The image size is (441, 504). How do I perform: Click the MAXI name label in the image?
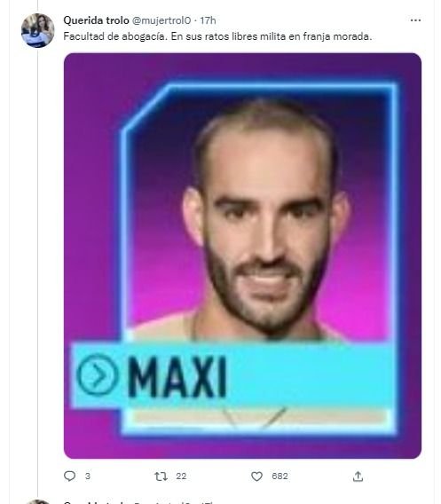(177, 377)
